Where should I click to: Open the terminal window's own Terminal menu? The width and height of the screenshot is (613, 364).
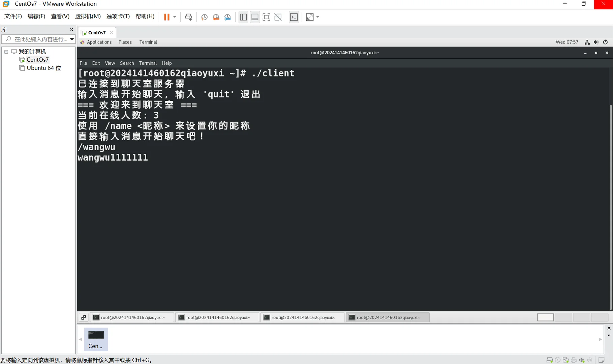pos(148,63)
